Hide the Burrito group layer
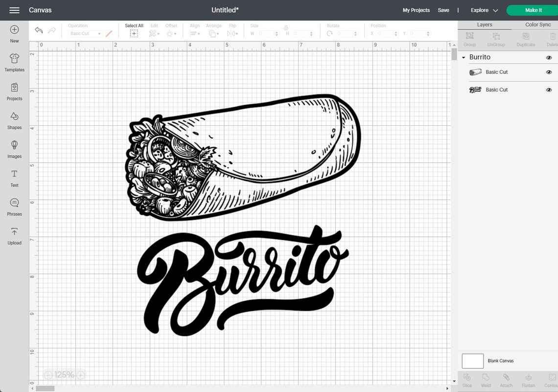 point(549,57)
